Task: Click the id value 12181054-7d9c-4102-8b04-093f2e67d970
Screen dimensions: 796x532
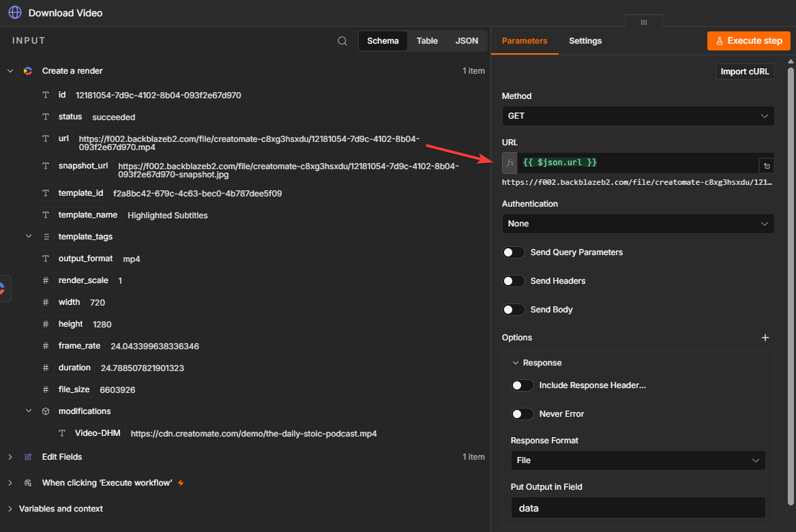Action: coord(158,95)
